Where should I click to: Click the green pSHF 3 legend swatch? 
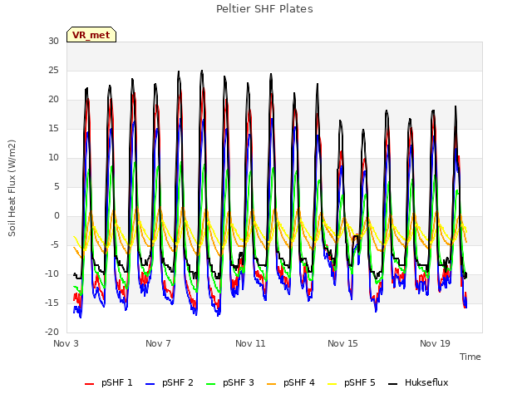pyautogui.click(x=210, y=384)
